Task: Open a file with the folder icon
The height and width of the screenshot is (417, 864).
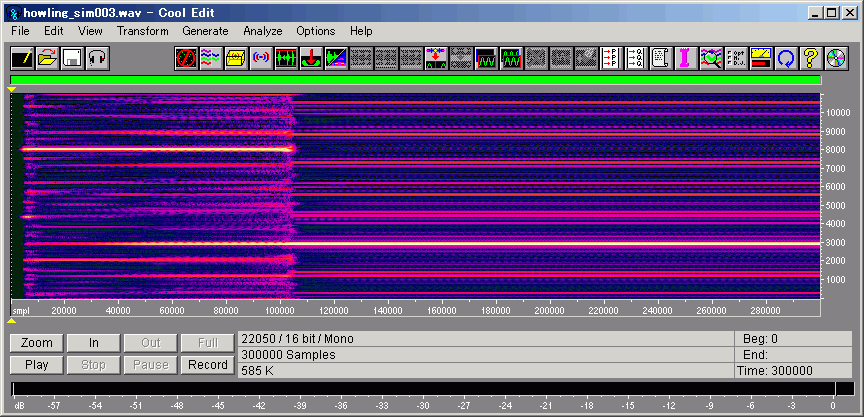Action: [47, 58]
